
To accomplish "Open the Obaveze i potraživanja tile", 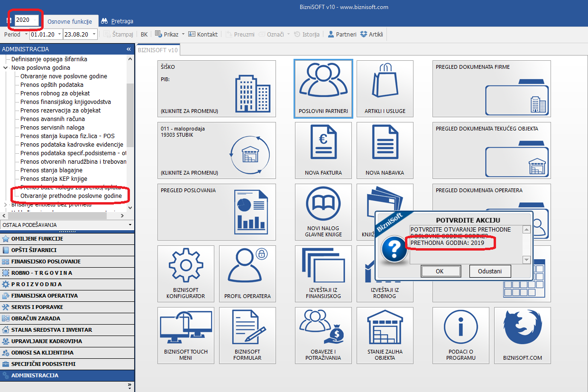I will click(323, 336).
